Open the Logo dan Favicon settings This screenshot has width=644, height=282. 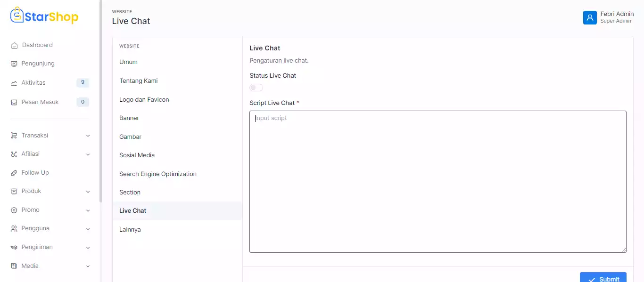click(x=144, y=100)
